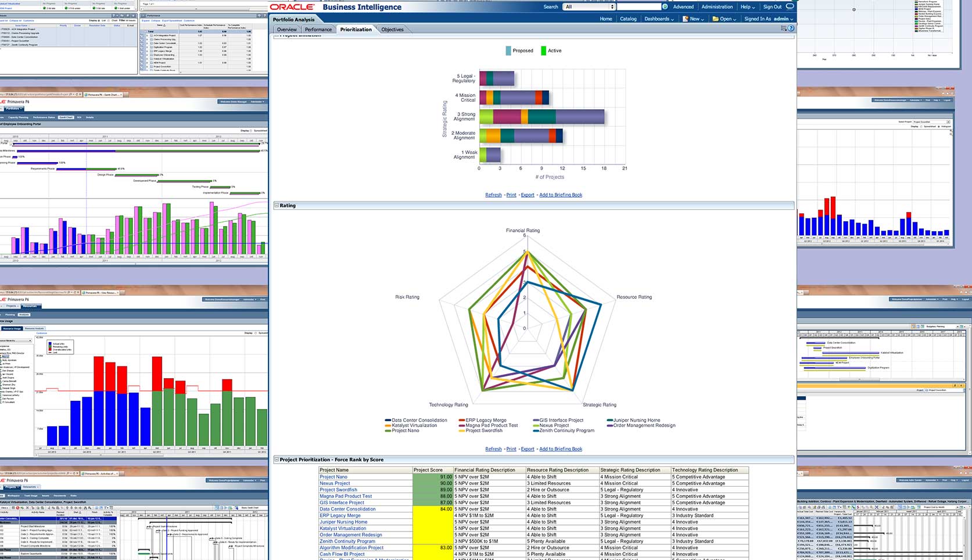Click Add to Briefing Book below radar chart

coord(561,449)
